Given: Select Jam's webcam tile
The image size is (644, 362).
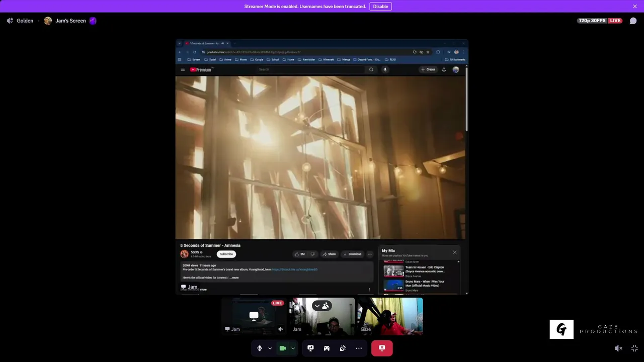Looking at the screenshot, I should pos(322,316).
